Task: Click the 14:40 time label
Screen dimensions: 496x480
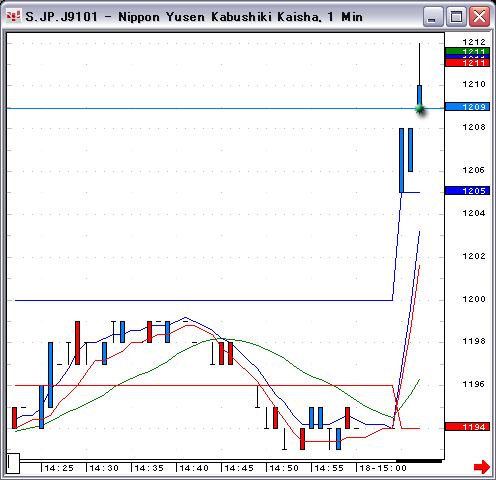Action: [x=194, y=468]
